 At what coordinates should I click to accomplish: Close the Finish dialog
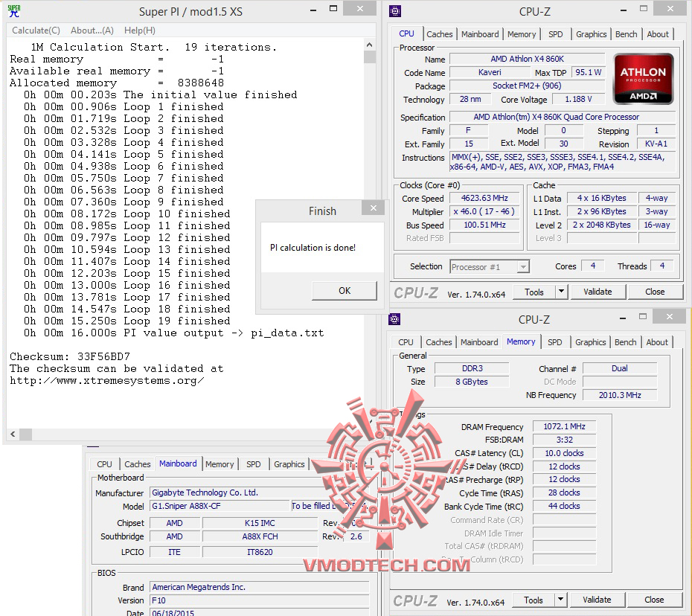click(374, 208)
